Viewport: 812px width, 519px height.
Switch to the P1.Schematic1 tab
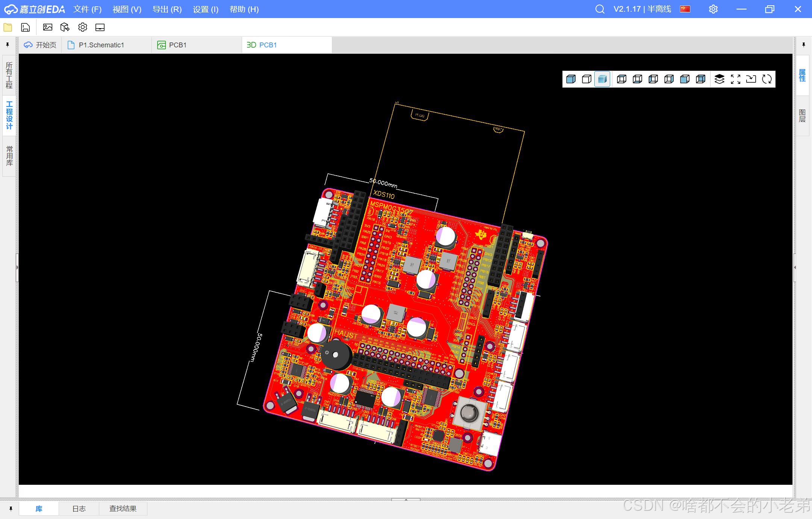107,45
